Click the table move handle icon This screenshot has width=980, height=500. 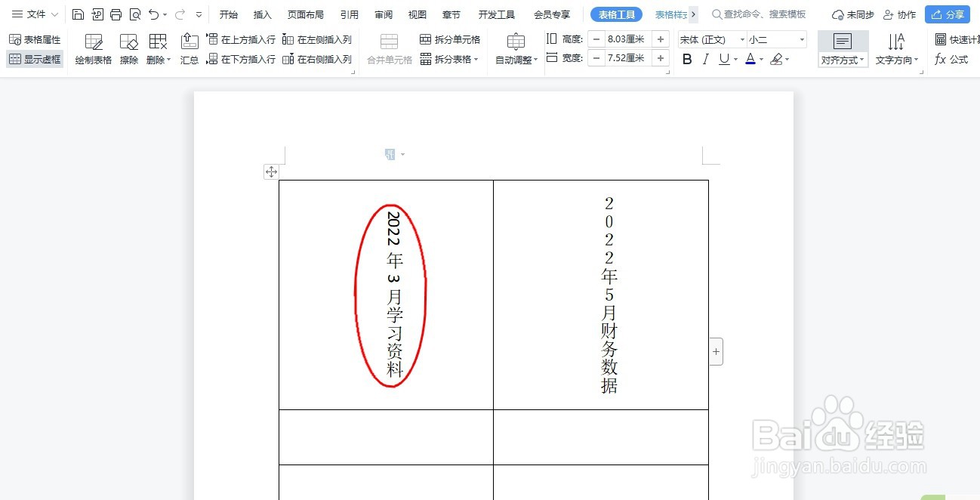click(271, 171)
